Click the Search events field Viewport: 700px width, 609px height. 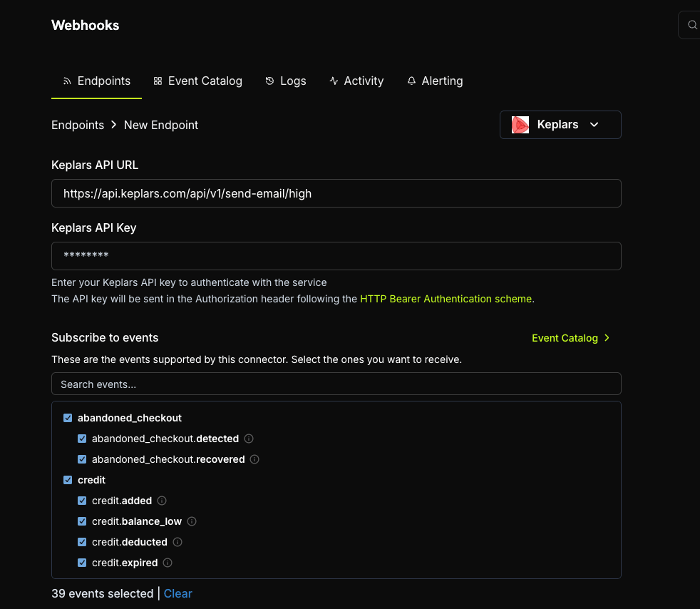(x=336, y=384)
